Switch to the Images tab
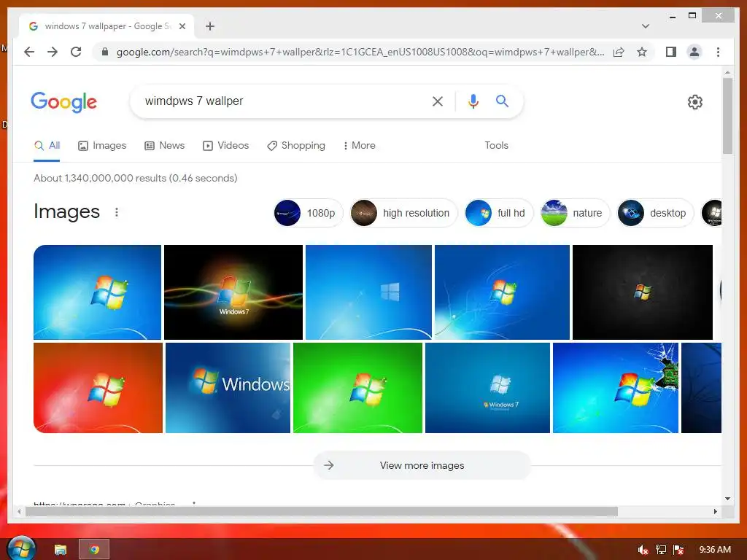 click(102, 146)
